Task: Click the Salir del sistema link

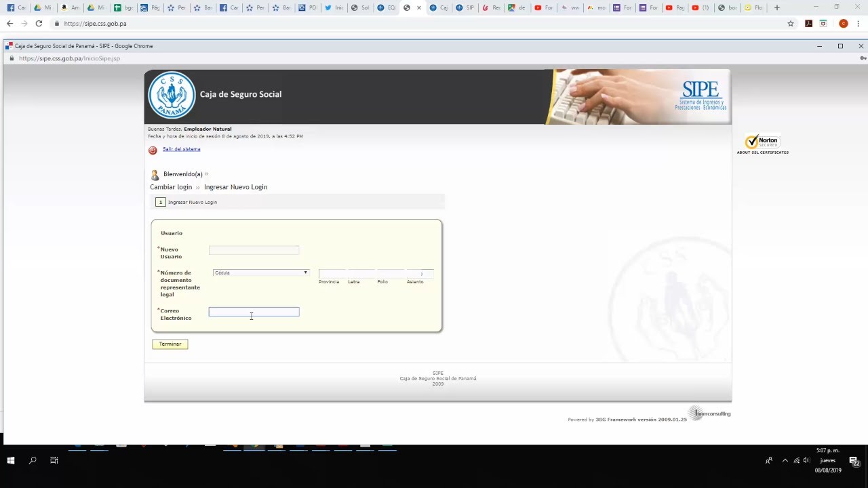Action: pyautogui.click(x=181, y=149)
